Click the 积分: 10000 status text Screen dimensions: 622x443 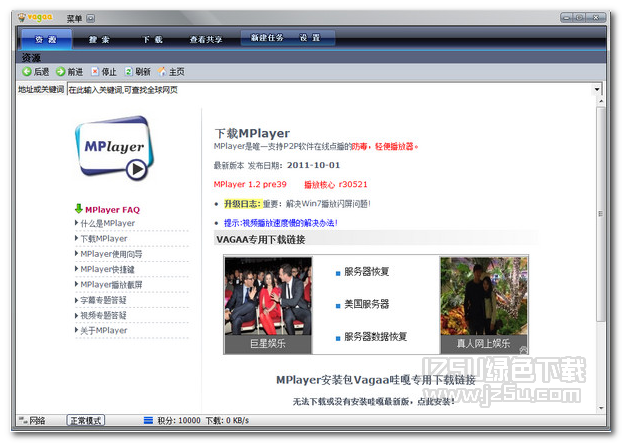tap(179, 420)
